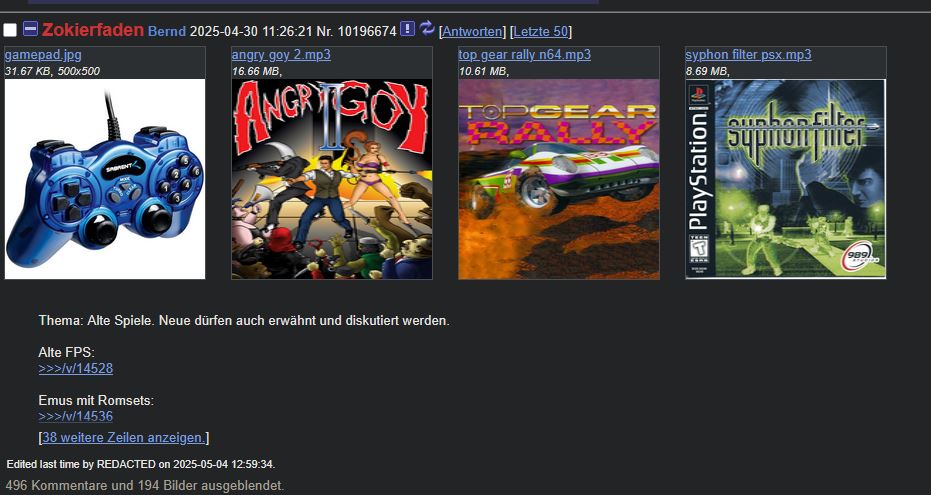This screenshot has width=931, height=495.
Task: Follow the >>>/v/14528 cross-board link
Action: [75, 369]
